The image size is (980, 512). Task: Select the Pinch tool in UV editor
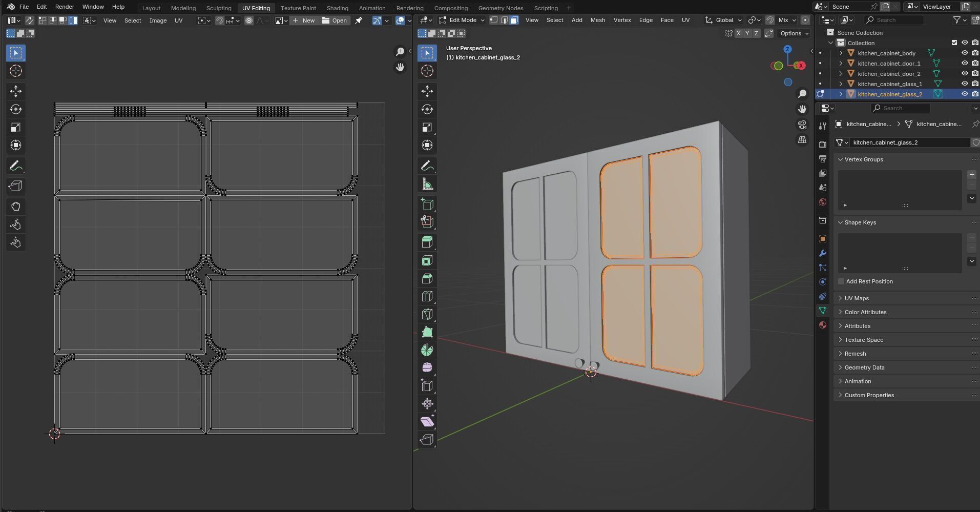(16, 242)
